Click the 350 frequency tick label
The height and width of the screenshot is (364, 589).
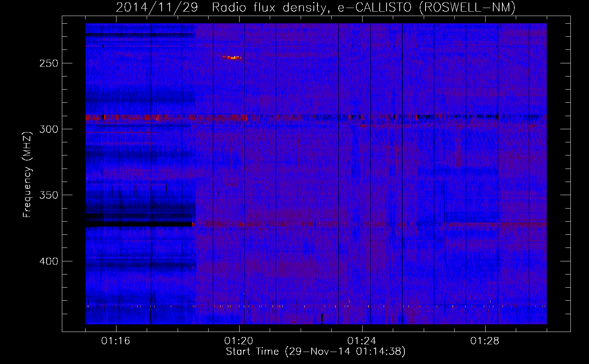point(49,195)
